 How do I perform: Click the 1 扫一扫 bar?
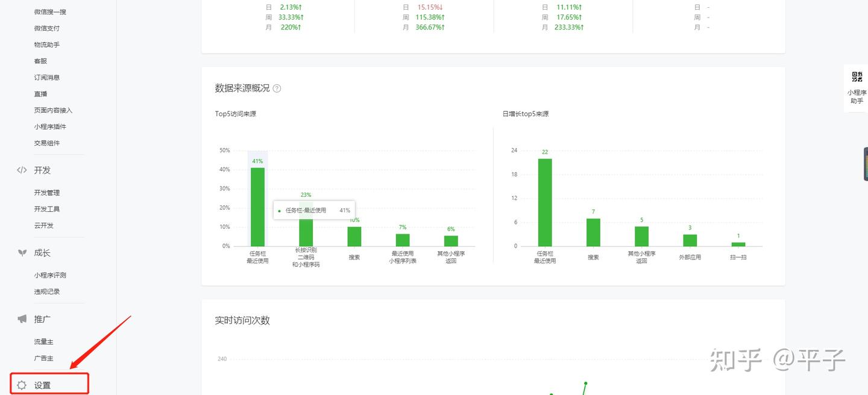738,244
